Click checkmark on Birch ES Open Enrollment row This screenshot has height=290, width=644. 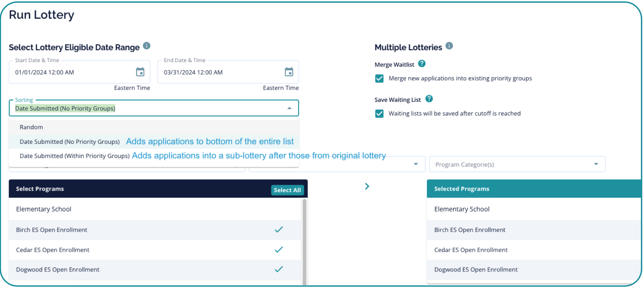(x=279, y=230)
